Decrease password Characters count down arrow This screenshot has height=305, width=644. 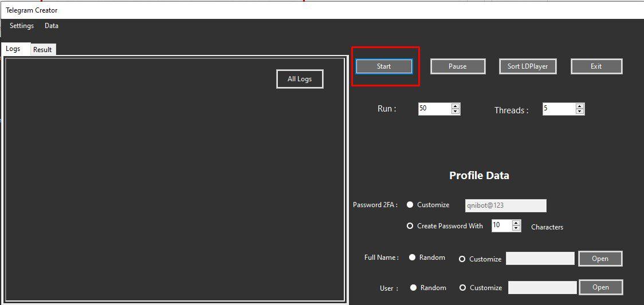[x=516, y=228]
